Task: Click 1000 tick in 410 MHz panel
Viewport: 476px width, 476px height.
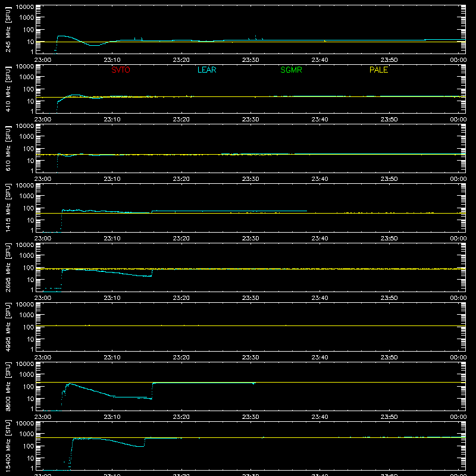Action: pos(26,77)
